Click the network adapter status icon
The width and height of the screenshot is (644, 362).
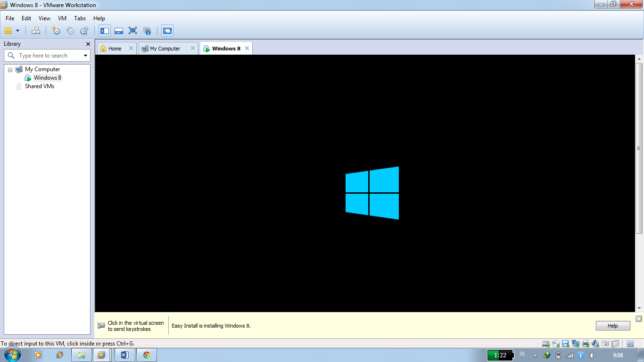pyautogui.click(x=575, y=344)
